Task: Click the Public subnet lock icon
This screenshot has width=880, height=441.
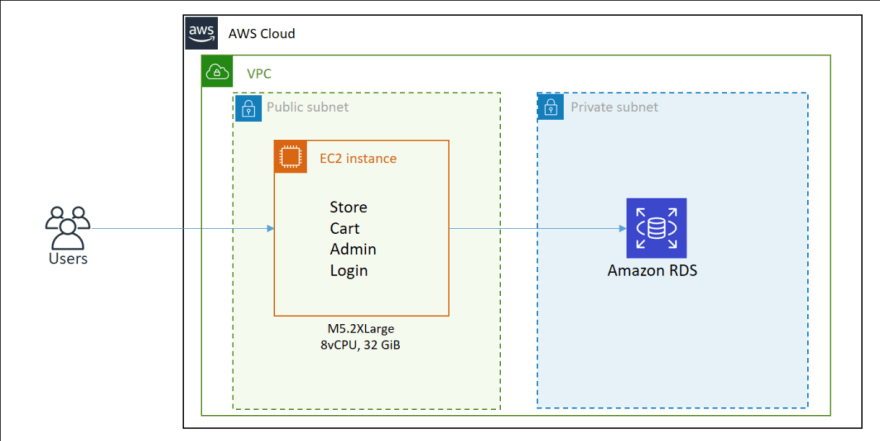Action: tap(248, 107)
